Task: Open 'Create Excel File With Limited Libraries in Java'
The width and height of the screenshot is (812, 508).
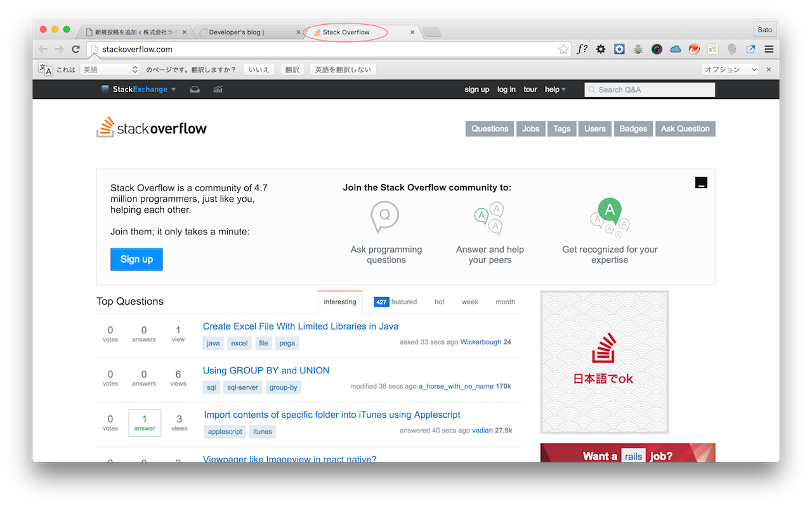Action: click(301, 326)
